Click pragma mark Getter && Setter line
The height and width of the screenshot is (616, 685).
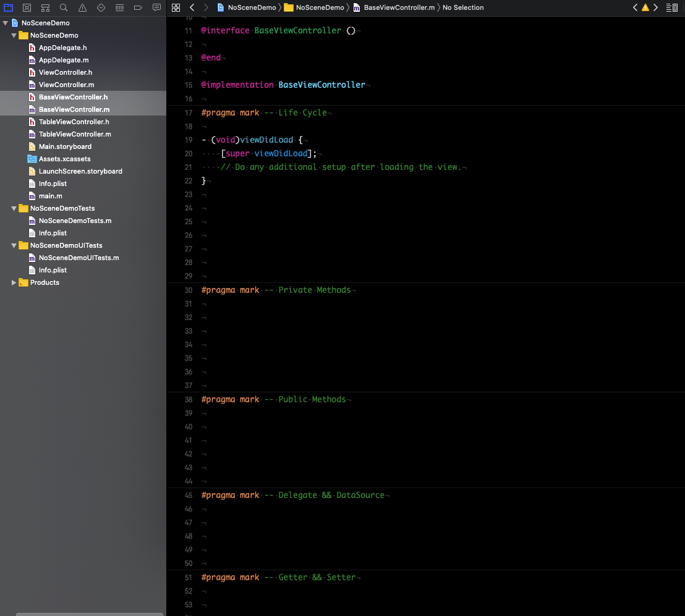point(278,577)
